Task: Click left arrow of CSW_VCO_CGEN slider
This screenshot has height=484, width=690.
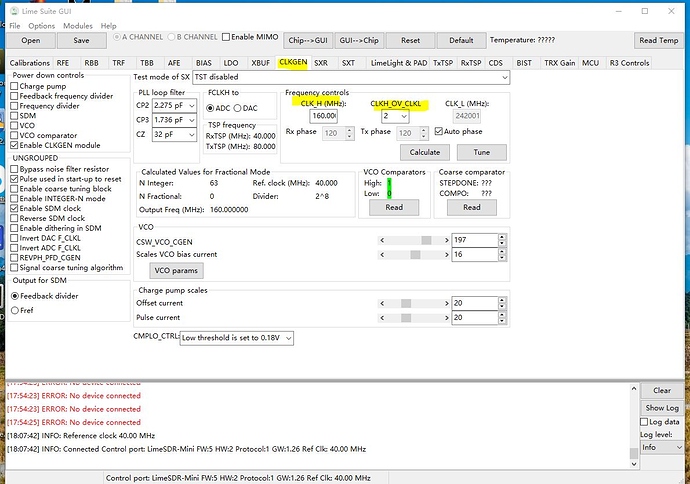Action: [x=382, y=240]
